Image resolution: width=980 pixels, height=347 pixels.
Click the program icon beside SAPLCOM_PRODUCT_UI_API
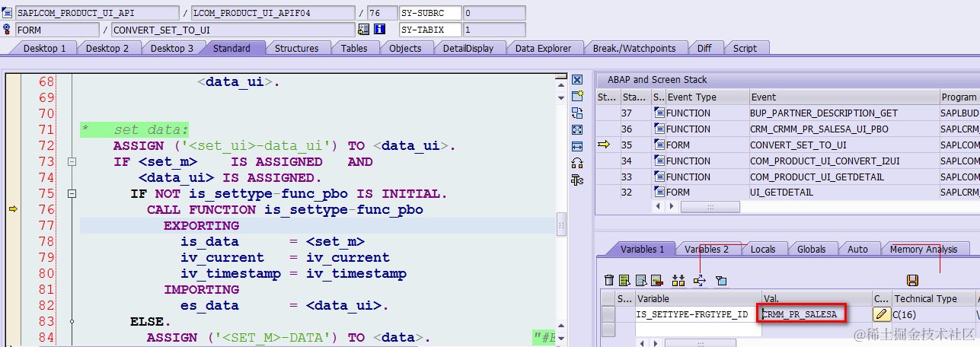pyautogui.click(x=8, y=13)
